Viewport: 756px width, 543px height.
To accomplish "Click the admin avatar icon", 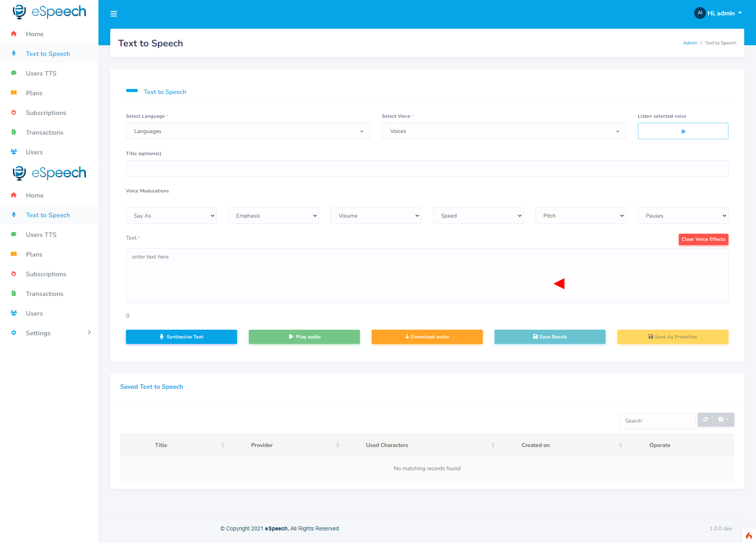I will [699, 13].
